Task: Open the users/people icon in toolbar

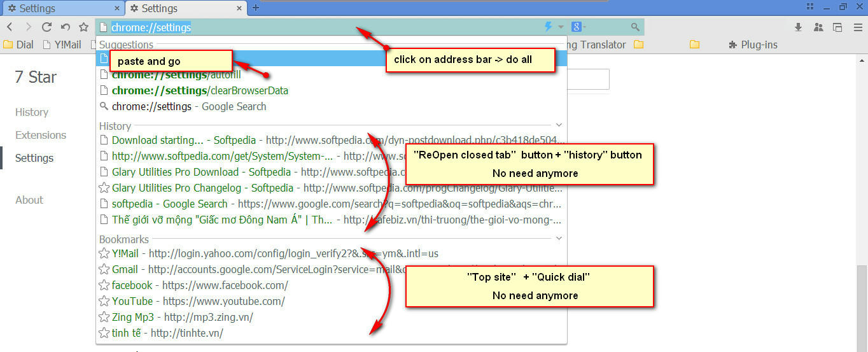Action: click(x=818, y=27)
